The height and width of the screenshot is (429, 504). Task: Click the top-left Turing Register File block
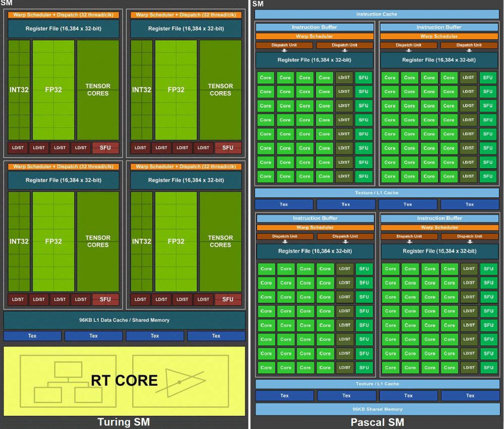[x=63, y=29]
